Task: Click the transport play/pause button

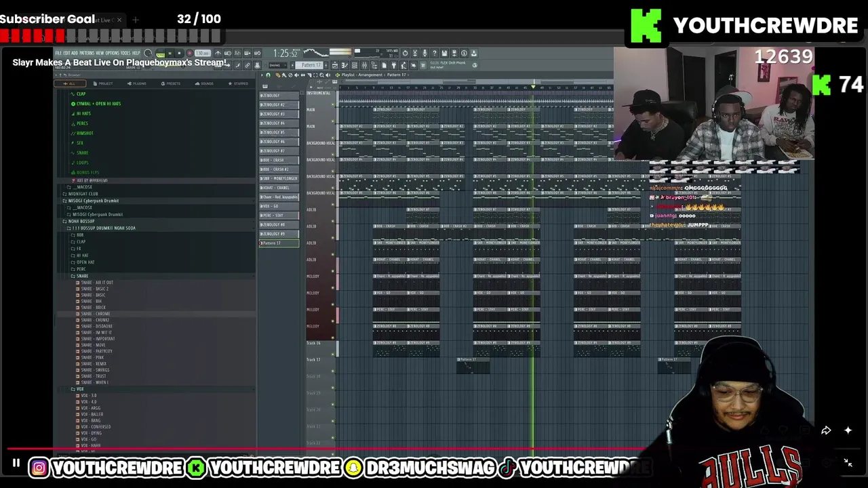Action: coord(170,54)
